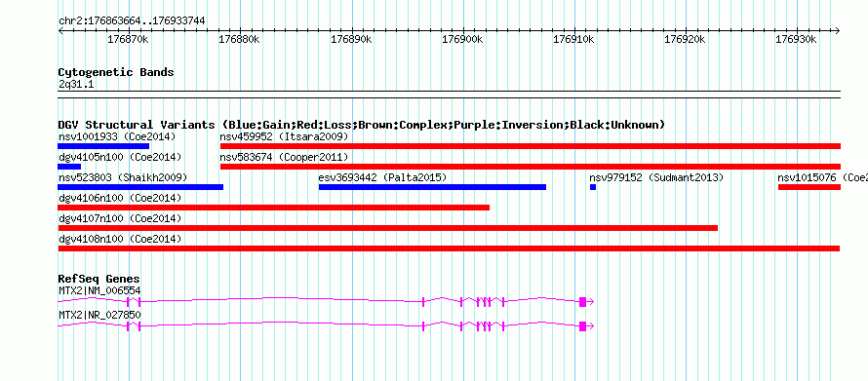Click the nsv1001933 (Coe2014) label
The width and height of the screenshot is (868, 381).
117,136
